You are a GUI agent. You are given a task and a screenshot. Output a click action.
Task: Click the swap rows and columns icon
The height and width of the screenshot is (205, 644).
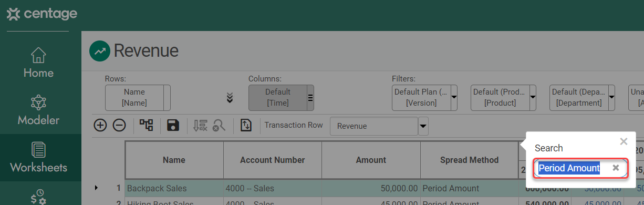click(x=246, y=125)
